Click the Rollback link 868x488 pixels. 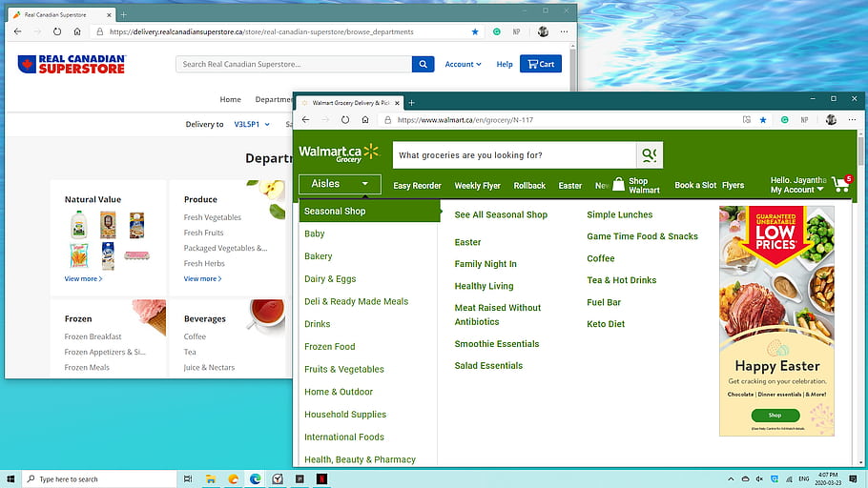529,186
